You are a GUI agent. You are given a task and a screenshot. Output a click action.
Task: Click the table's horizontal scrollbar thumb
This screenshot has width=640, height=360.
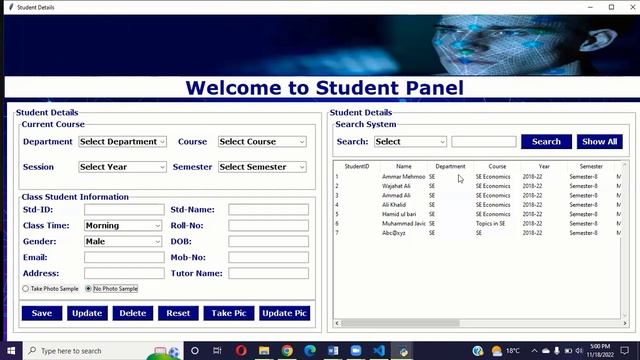[x=400, y=323]
